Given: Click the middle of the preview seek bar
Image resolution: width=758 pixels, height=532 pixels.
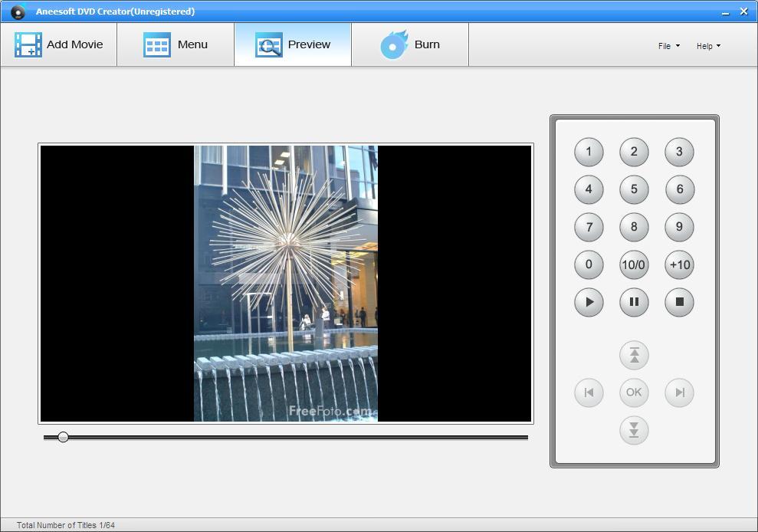Looking at the screenshot, I should (286, 438).
